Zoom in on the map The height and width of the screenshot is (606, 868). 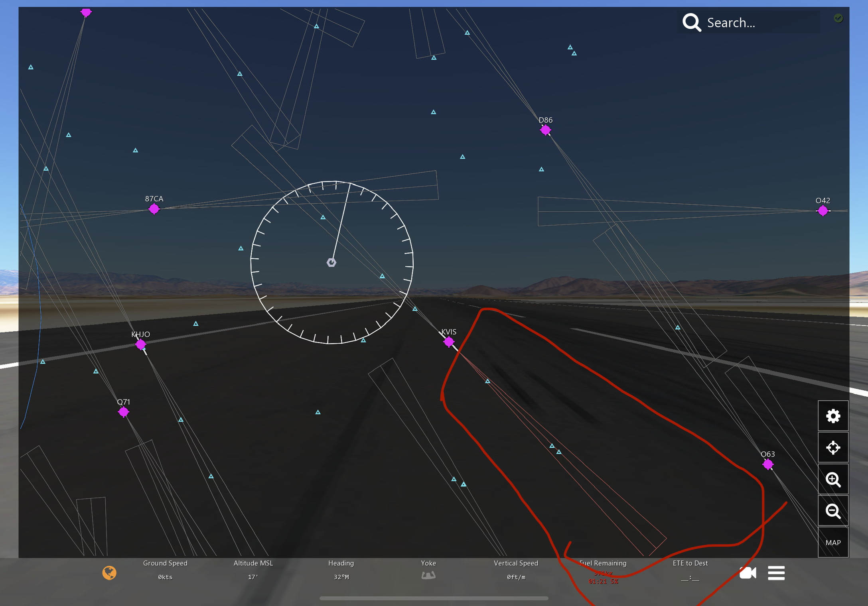833,479
